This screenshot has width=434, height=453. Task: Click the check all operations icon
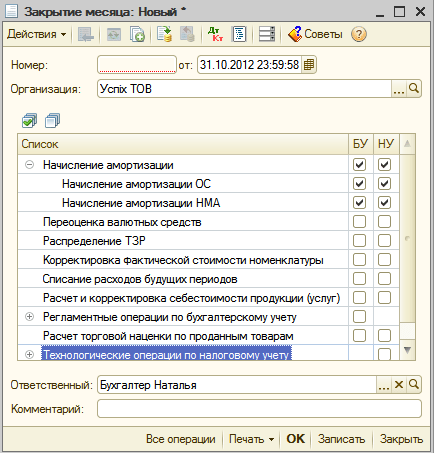pos(29,120)
